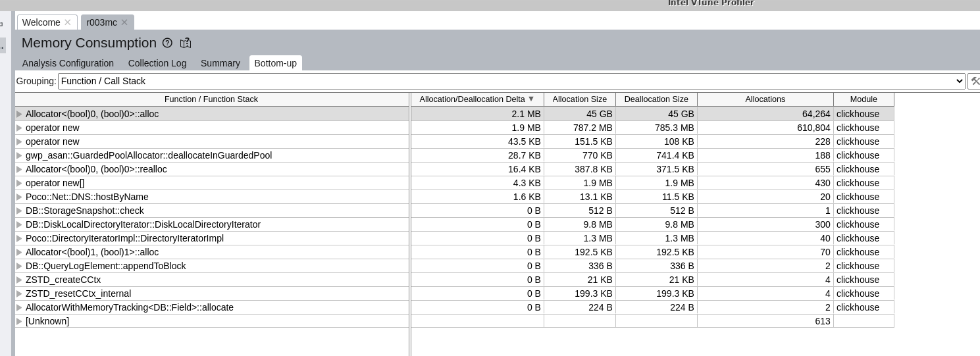Select the Welcome tab

[x=41, y=22]
